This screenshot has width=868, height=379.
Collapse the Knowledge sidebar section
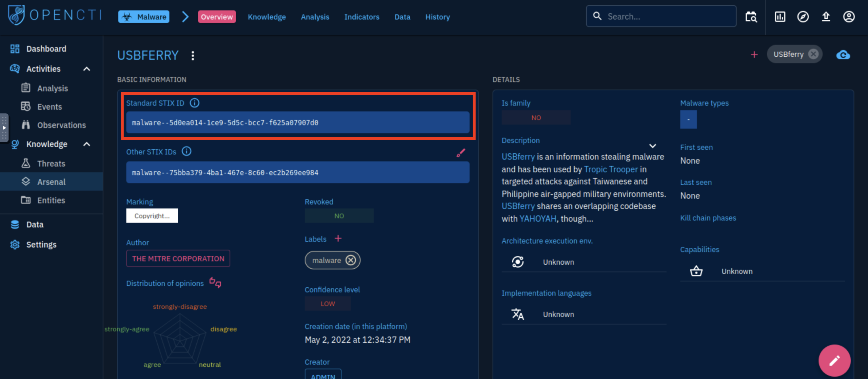click(x=87, y=144)
